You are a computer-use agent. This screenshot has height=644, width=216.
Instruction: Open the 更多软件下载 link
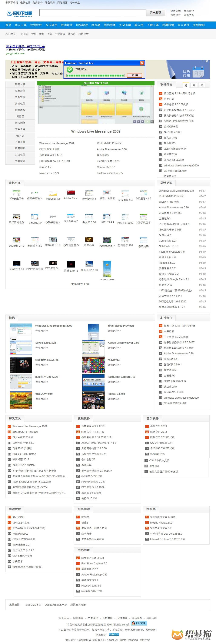[x=80, y=284]
